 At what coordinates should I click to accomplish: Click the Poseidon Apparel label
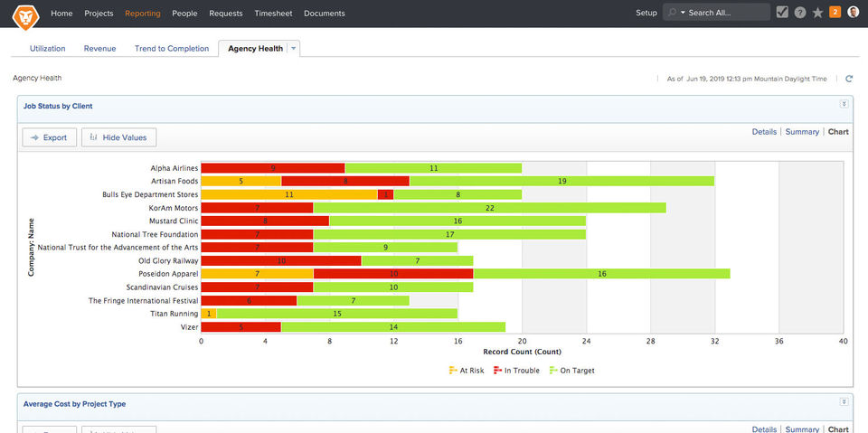[x=169, y=274]
